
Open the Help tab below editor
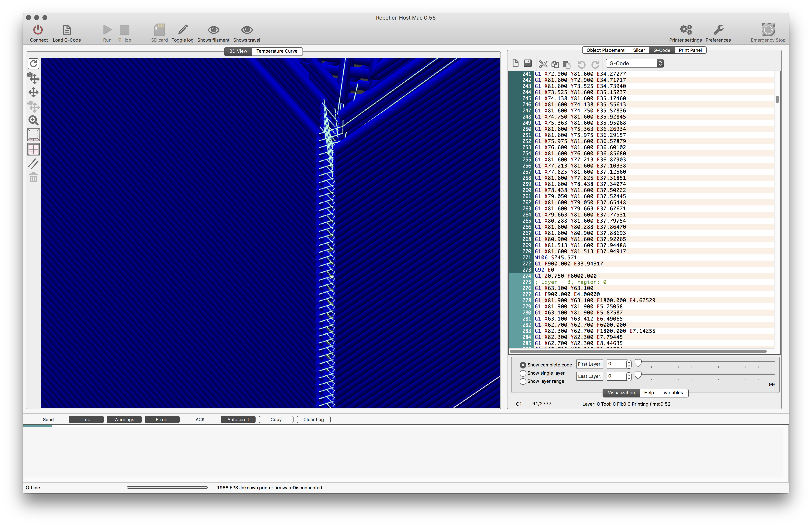click(x=649, y=393)
